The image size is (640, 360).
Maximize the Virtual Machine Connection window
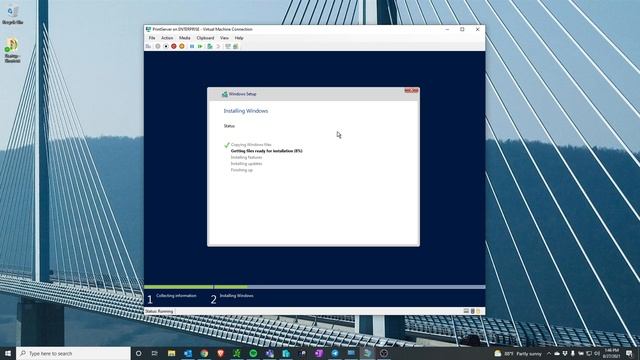tap(462, 29)
